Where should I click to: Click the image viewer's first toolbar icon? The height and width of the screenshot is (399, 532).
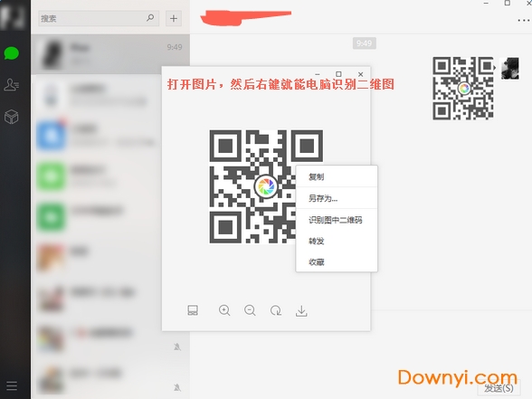tap(193, 310)
